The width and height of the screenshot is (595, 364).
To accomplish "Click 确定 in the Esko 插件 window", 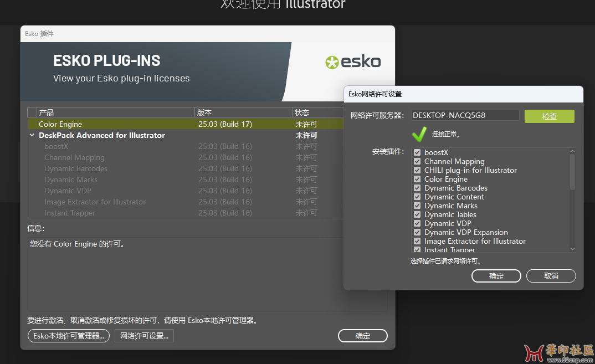I will (363, 336).
